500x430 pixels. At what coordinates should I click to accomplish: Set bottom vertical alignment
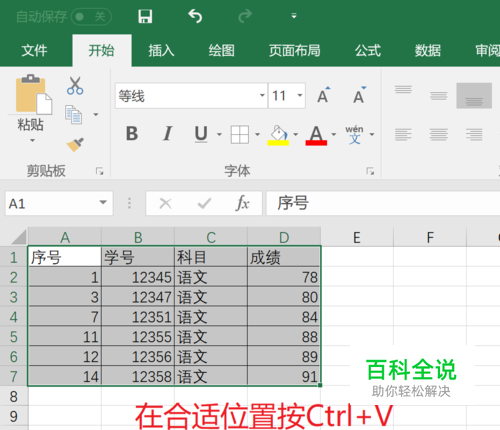click(x=474, y=95)
